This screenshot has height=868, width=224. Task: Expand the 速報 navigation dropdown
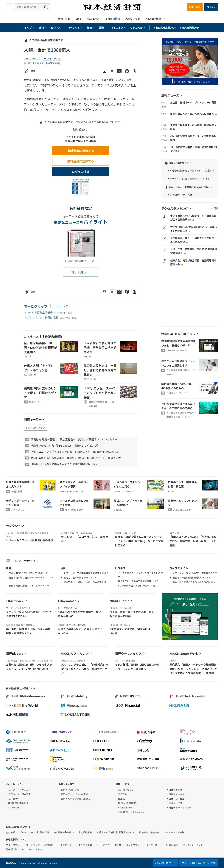[x=42, y=28]
